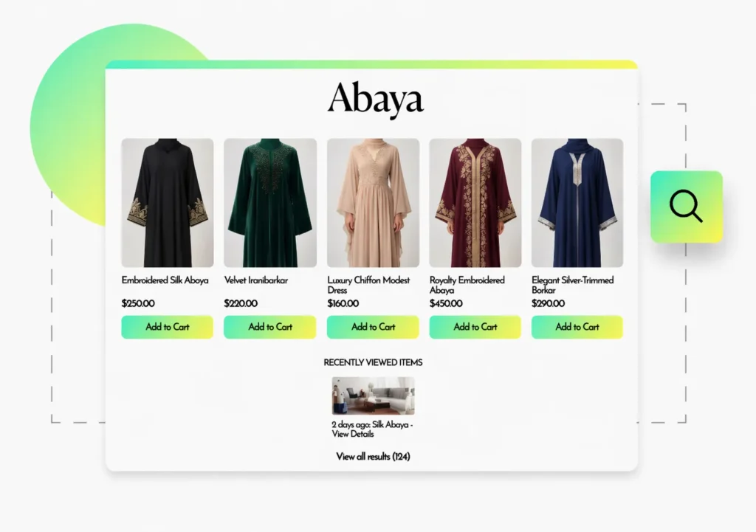The image size is (756, 532).
Task: Open the navy Silver-Trimmed Borkar image
Action: pos(577,203)
